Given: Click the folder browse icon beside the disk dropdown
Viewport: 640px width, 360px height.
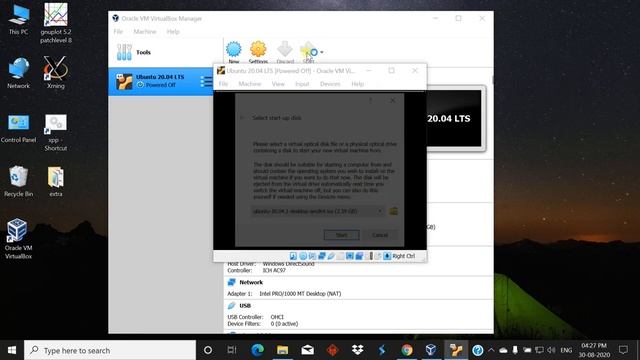Looking at the screenshot, I should (393, 211).
